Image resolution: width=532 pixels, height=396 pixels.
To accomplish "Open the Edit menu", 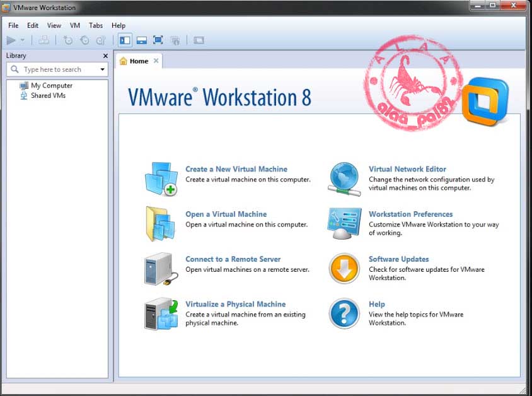I will (33, 25).
